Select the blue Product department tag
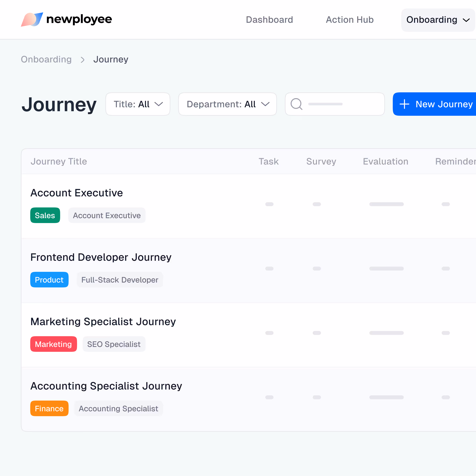476x476 pixels. (49, 280)
